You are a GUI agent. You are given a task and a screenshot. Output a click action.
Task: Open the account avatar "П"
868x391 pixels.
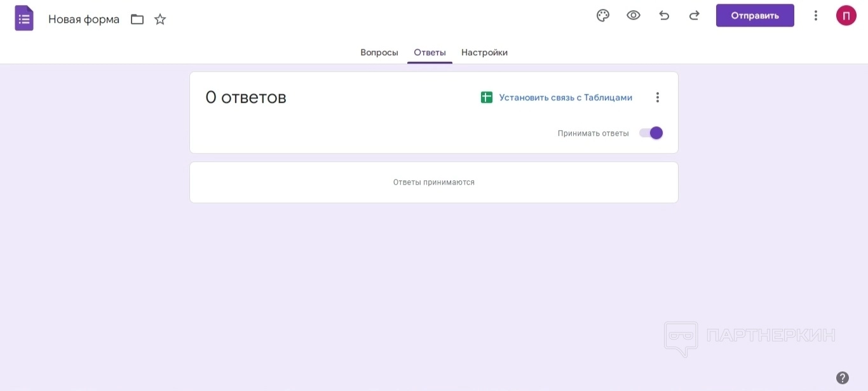846,15
